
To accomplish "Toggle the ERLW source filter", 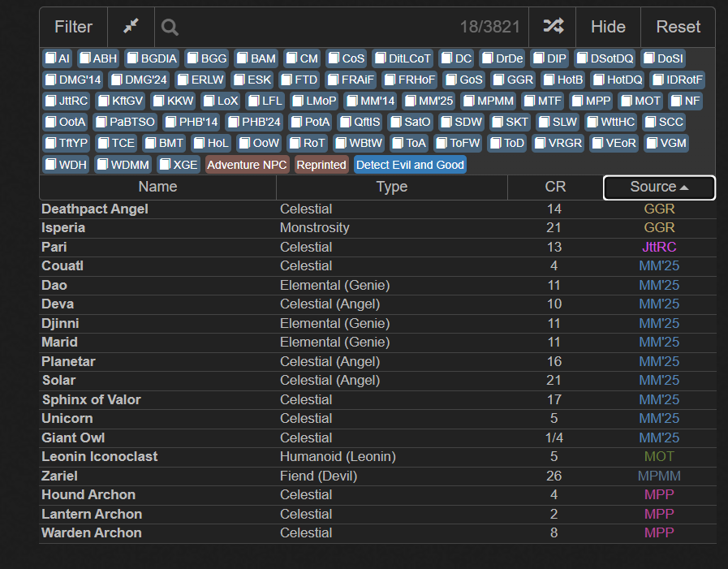I will [201, 80].
